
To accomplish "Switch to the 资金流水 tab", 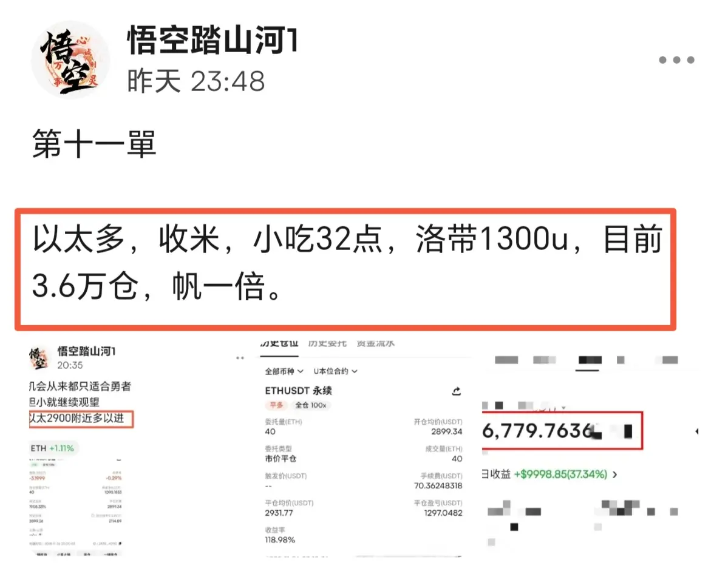I will [x=376, y=343].
